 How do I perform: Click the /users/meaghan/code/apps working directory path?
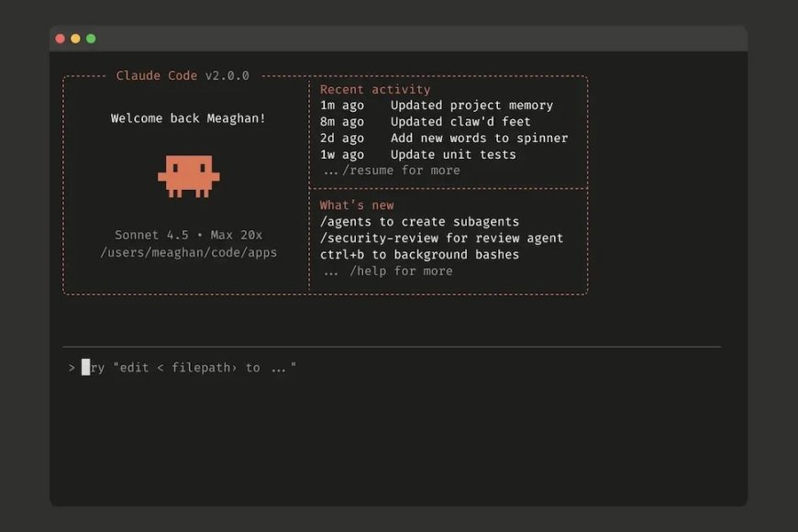coord(189,252)
